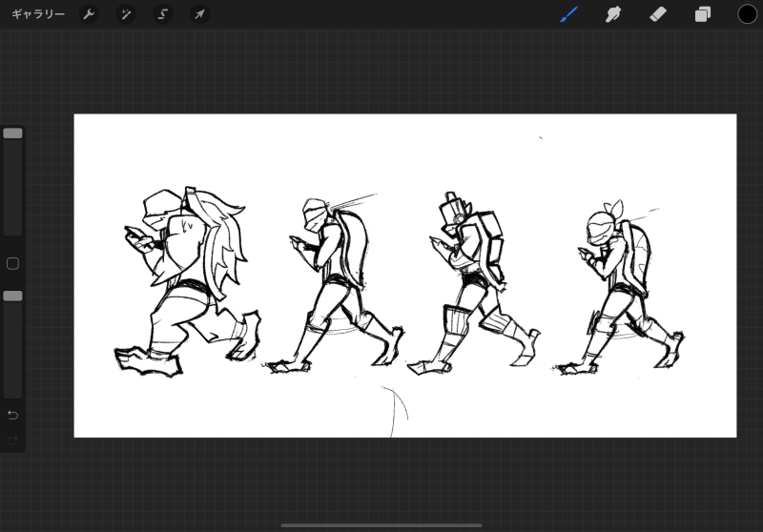This screenshot has width=763, height=532.
Task: Redo the last undone stroke
Action: tap(12, 440)
